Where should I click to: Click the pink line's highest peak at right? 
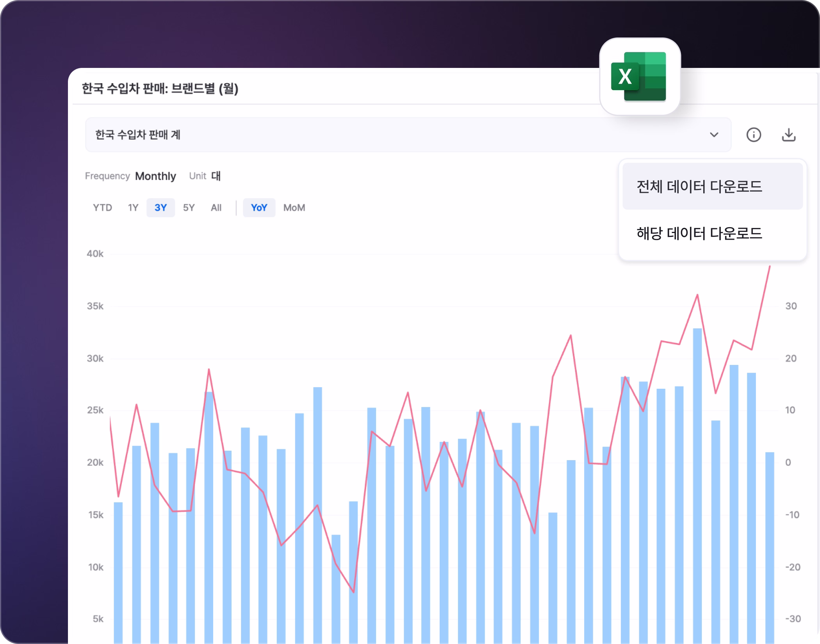[x=769, y=267]
